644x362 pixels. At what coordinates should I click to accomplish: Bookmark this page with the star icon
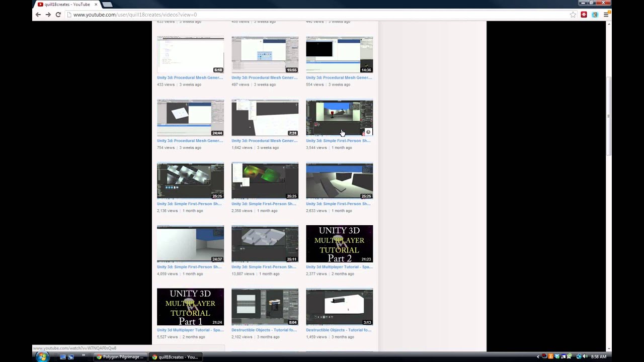click(x=573, y=15)
